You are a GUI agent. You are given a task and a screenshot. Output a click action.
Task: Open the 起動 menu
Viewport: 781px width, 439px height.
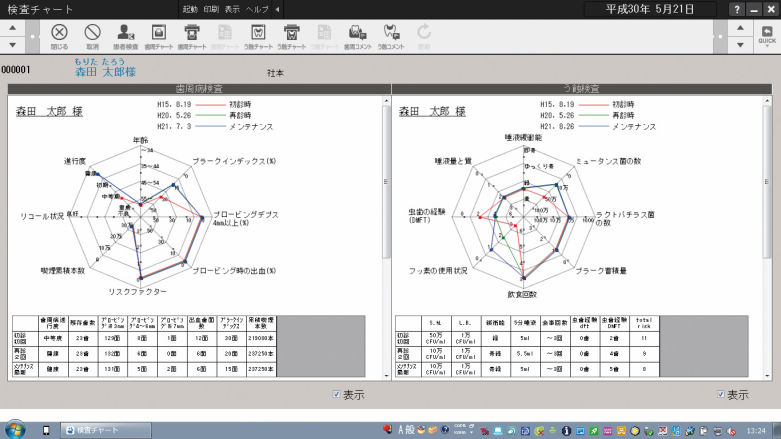point(190,9)
